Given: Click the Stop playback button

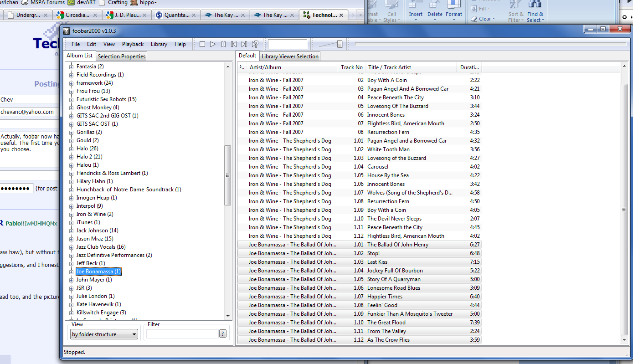Looking at the screenshot, I should point(202,44).
